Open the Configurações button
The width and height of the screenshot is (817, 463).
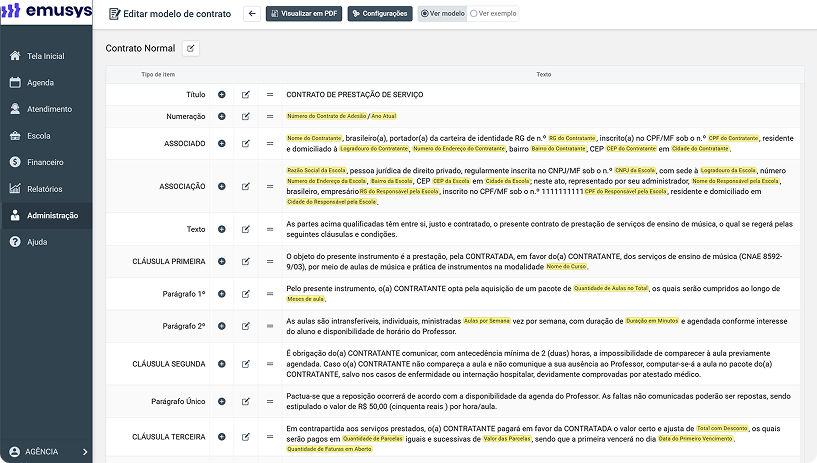(x=380, y=14)
